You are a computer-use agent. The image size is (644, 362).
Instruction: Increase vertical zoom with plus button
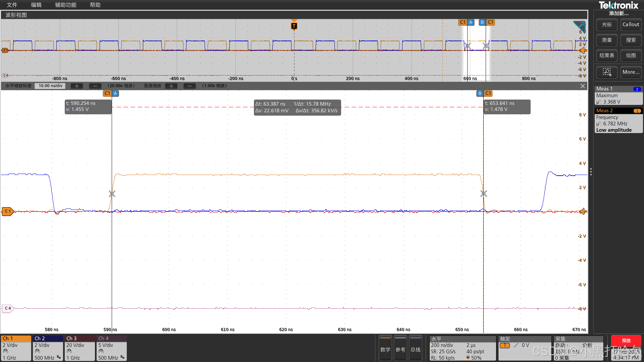171,86
